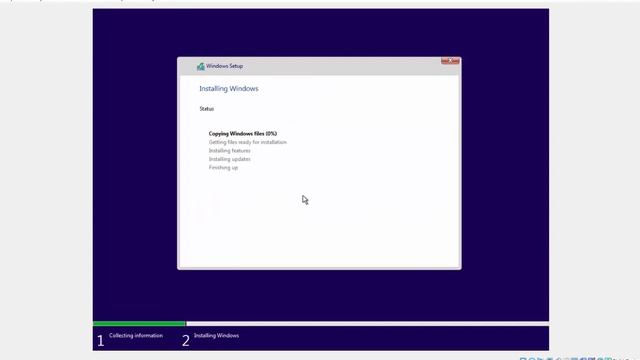Click 'Getting files ready for installation' line
This screenshot has width=640, height=360.
click(x=248, y=142)
